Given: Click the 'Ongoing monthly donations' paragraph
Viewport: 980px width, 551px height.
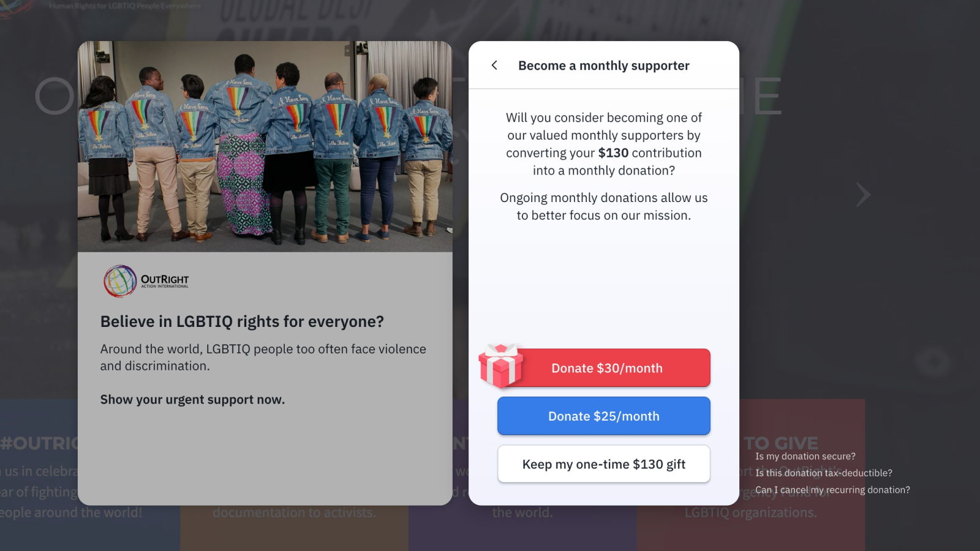Looking at the screenshot, I should [604, 206].
